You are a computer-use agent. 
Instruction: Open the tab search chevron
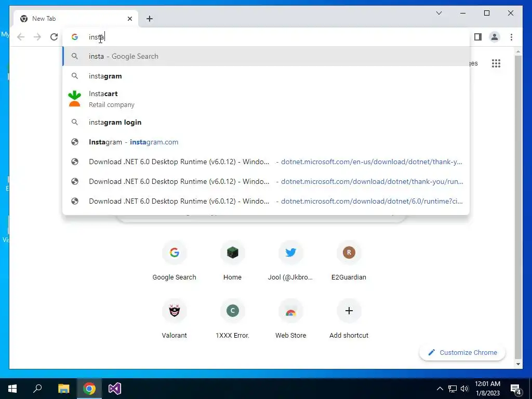(x=438, y=13)
